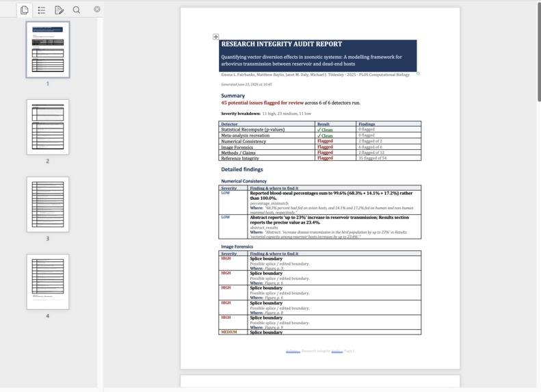Select page 3 thumbnail
The image size is (541, 392).
click(48, 205)
